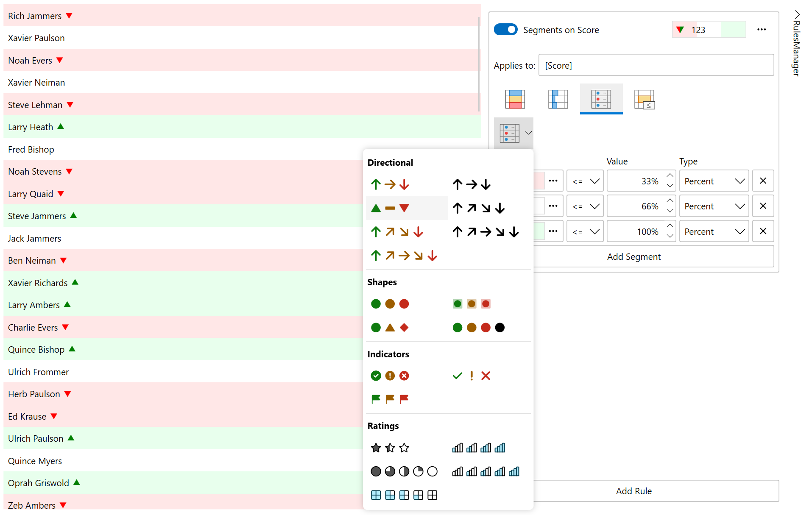Open the icon set picker dropdown
The height and width of the screenshot is (515, 812).
(x=514, y=133)
